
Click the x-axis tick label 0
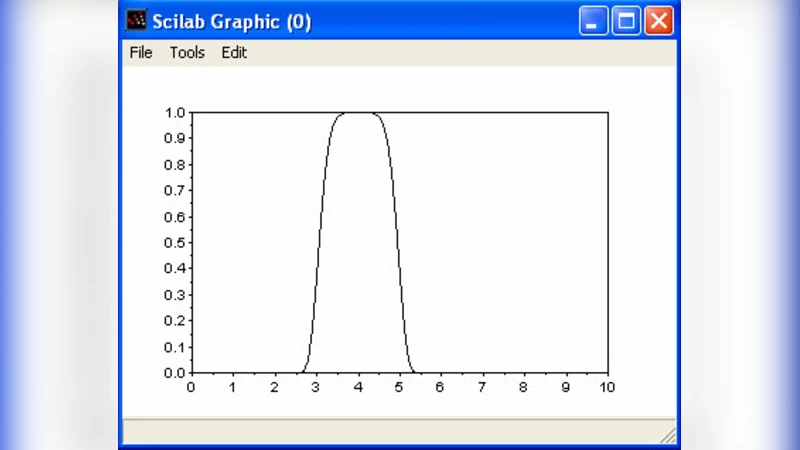191,388
